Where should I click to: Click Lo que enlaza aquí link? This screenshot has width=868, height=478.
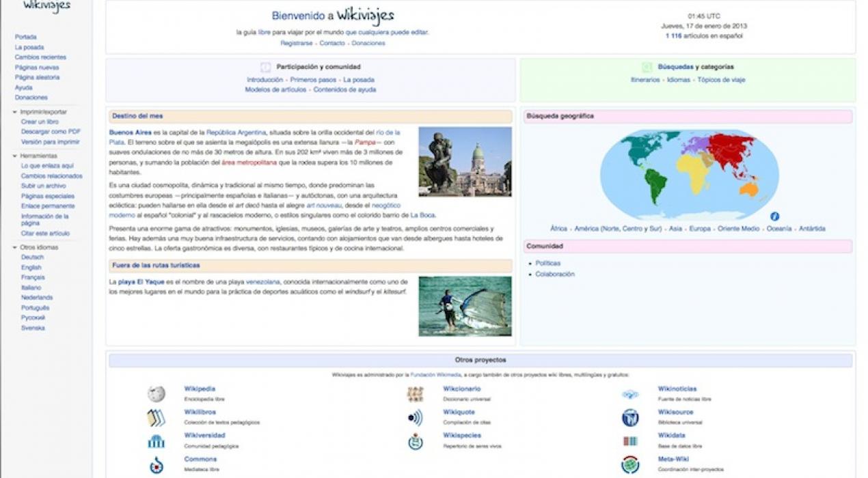click(x=47, y=166)
